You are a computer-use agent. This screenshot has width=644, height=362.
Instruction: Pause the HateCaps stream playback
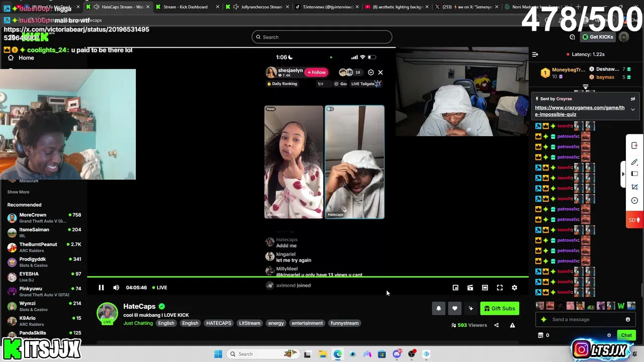[x=101, y=288]
